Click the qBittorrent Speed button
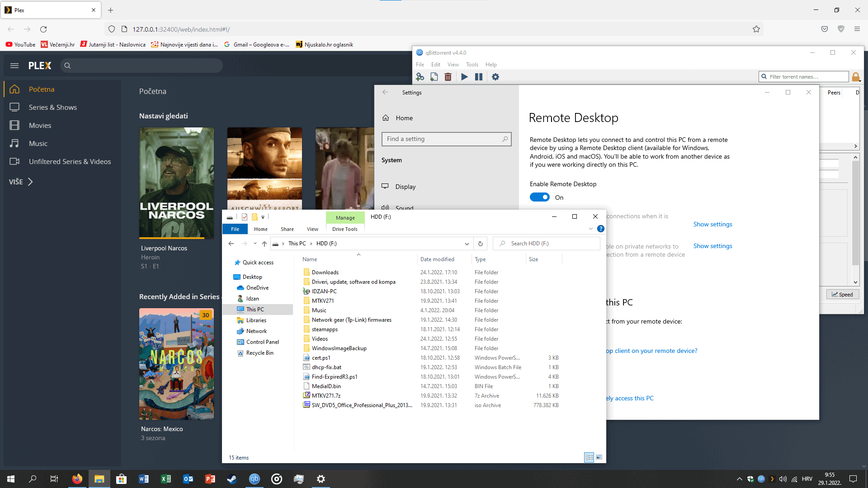Viewport: 868px width, 488px height. pos(843,294)
